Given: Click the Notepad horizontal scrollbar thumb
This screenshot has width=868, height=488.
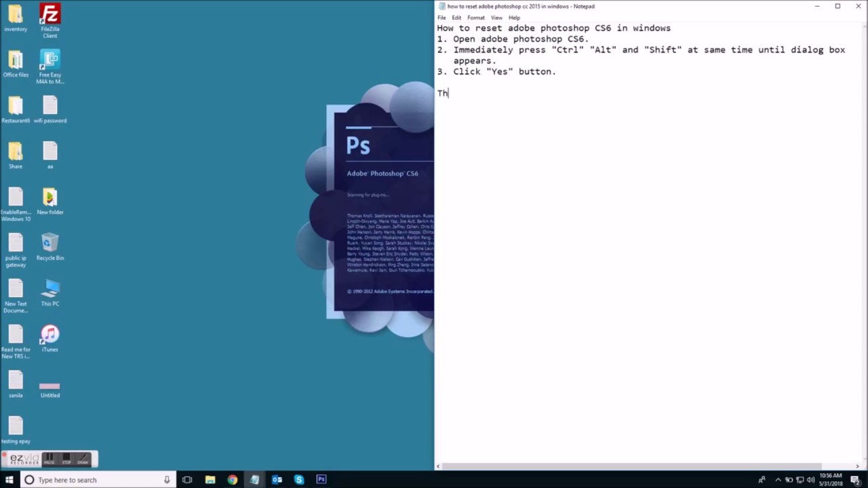Looking at the screenshot, I should point(633,466).
